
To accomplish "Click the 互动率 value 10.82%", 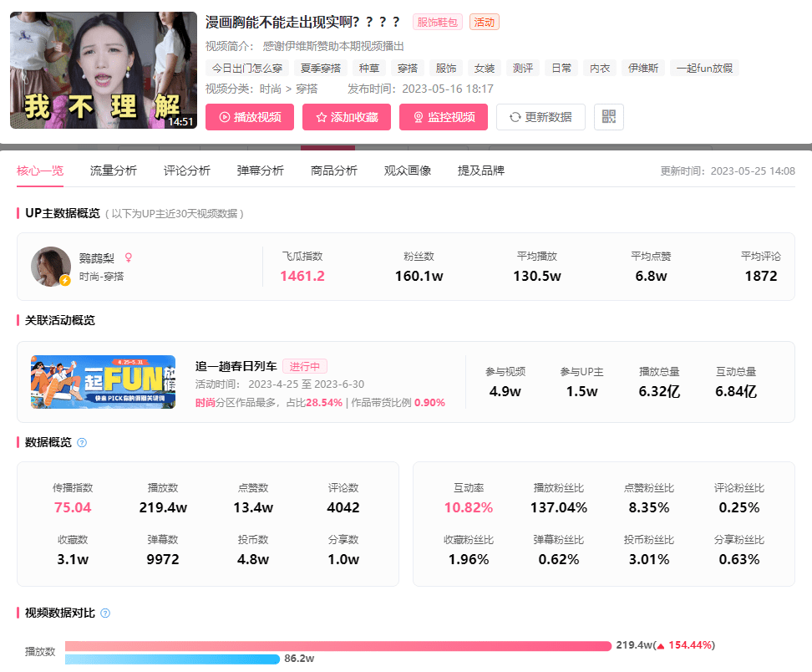I will click(x=469, y=507).
